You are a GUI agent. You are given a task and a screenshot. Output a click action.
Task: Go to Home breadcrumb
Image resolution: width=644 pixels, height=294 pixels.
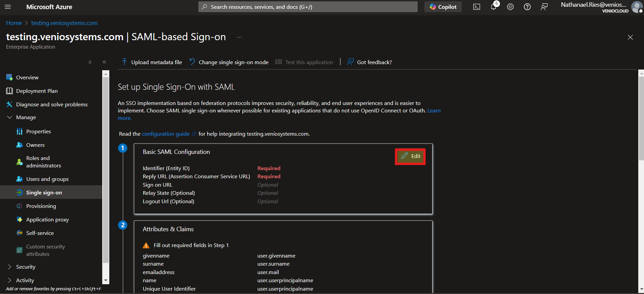(x=14, y=23)
